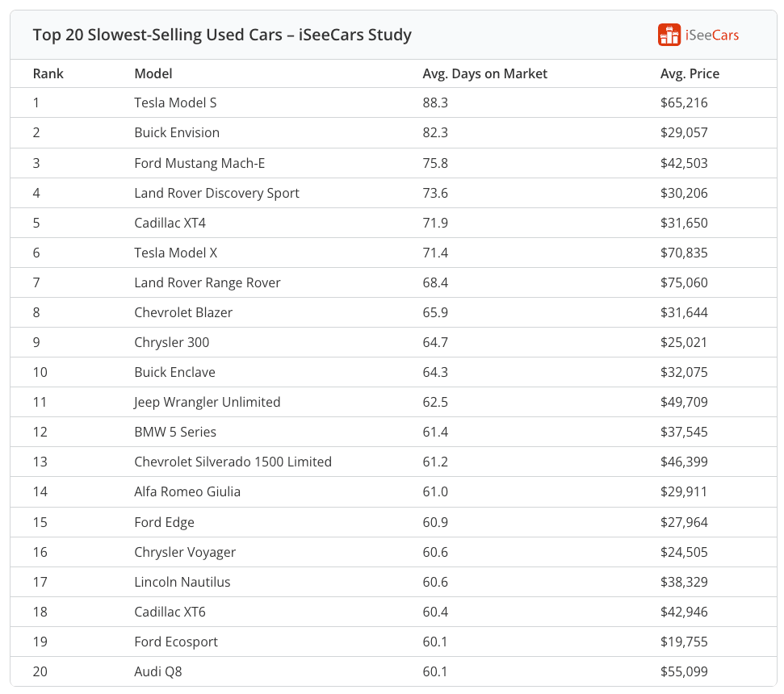Viewport: 784px width, 694px height.
Task: Click the Rank column header
Action: coord(48,73)
